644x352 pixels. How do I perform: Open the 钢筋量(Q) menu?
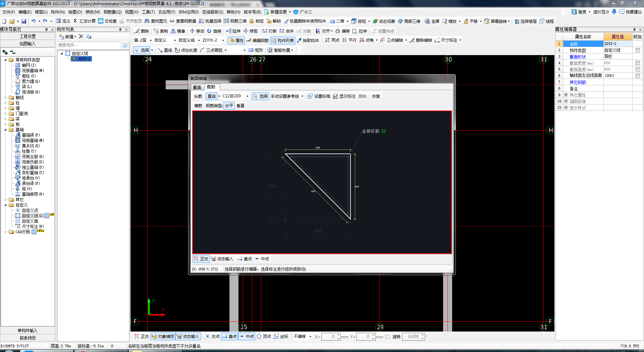tap(112, 12)
